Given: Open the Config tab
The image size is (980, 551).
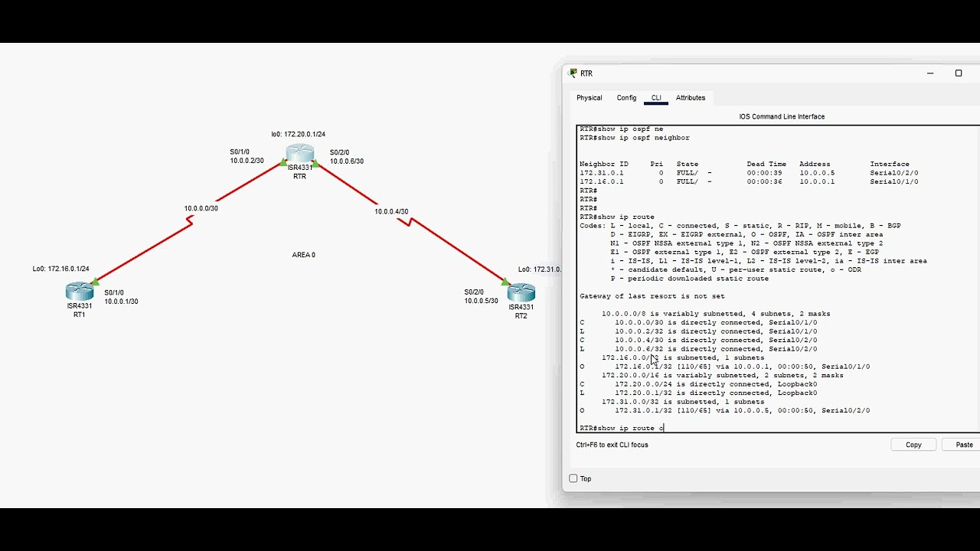Looking at the screenshot, I should (x=626, y=98).
